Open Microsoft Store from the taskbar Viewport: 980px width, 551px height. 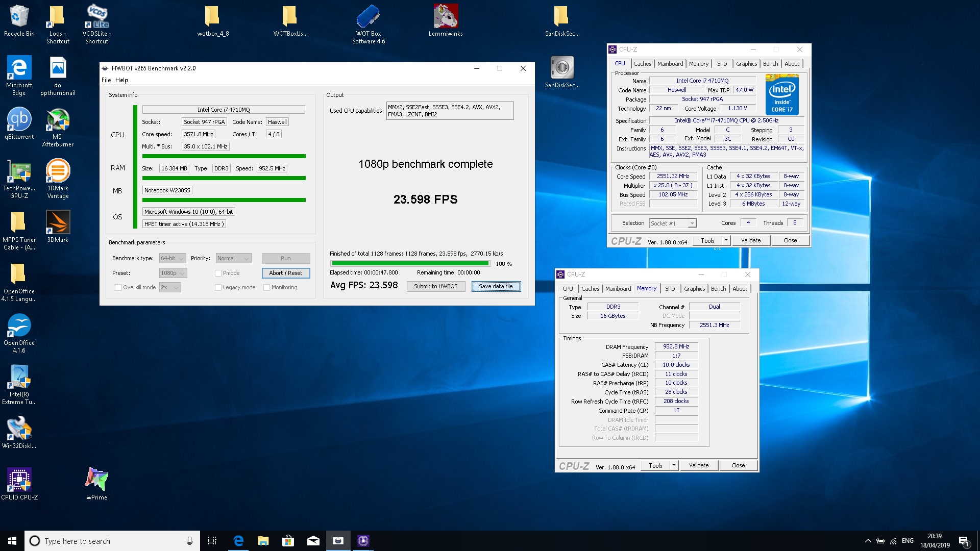288,541
